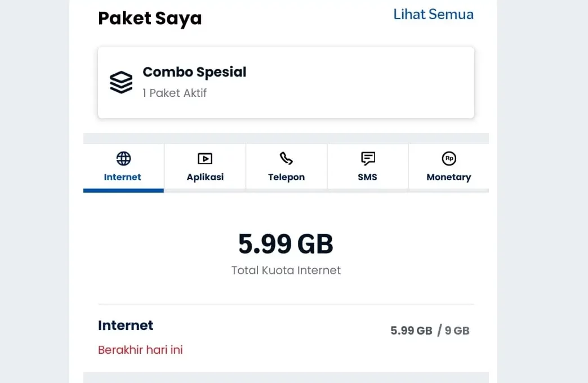Click the SMS chat bubble icon
The height and width of the screenshot is (383, 588).
(x=367, y=159)
